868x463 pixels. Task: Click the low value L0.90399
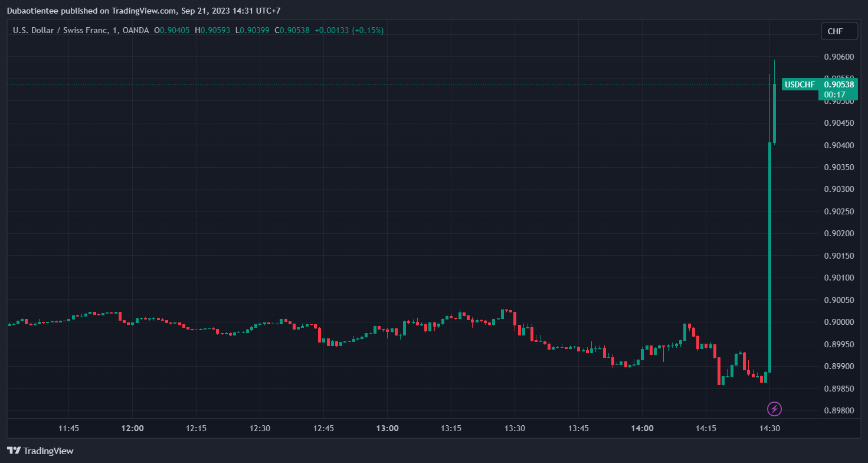tap(254, 30)
